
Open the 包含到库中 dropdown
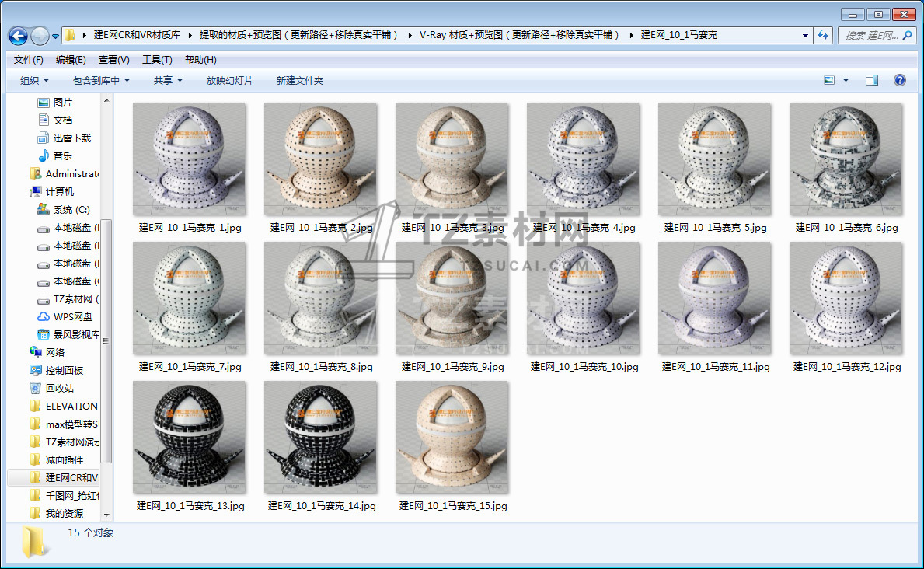point(101,80)
